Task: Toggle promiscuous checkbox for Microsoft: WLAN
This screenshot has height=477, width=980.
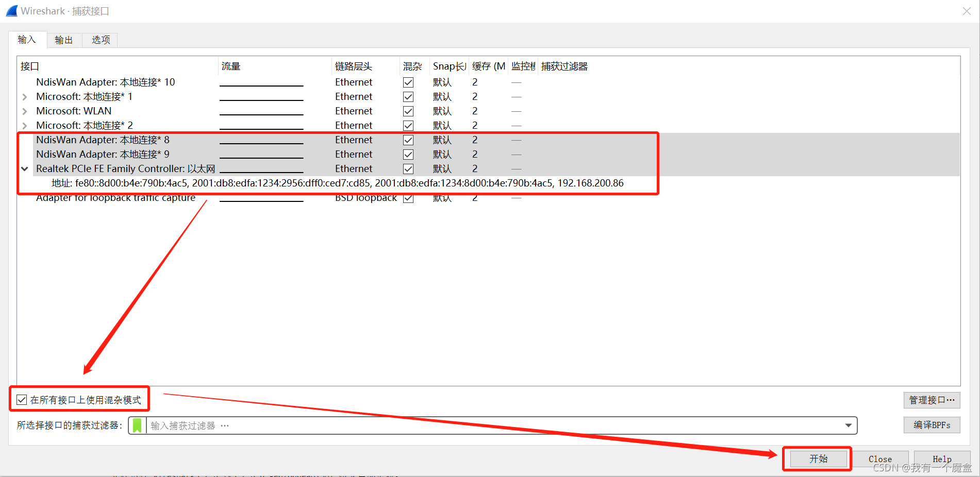Action: coord(408,111)
